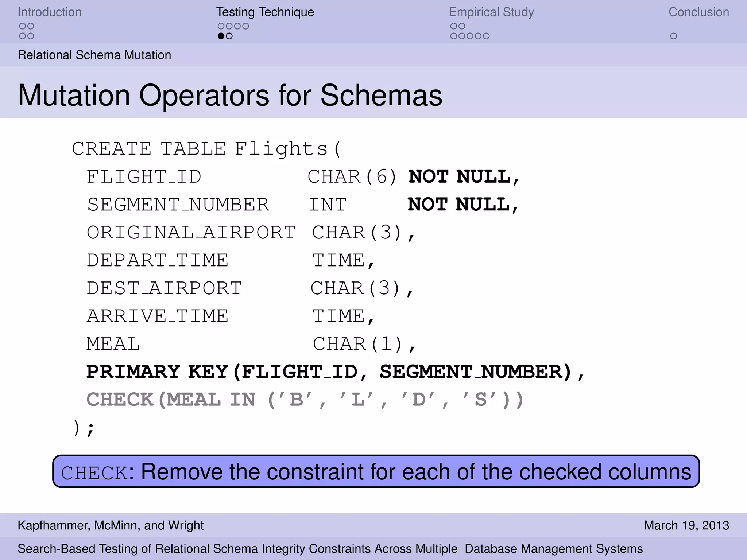Select first dot in Empirical Study's bottom row
The width and height of the screenshot is (747, 560).
(454, 36)
